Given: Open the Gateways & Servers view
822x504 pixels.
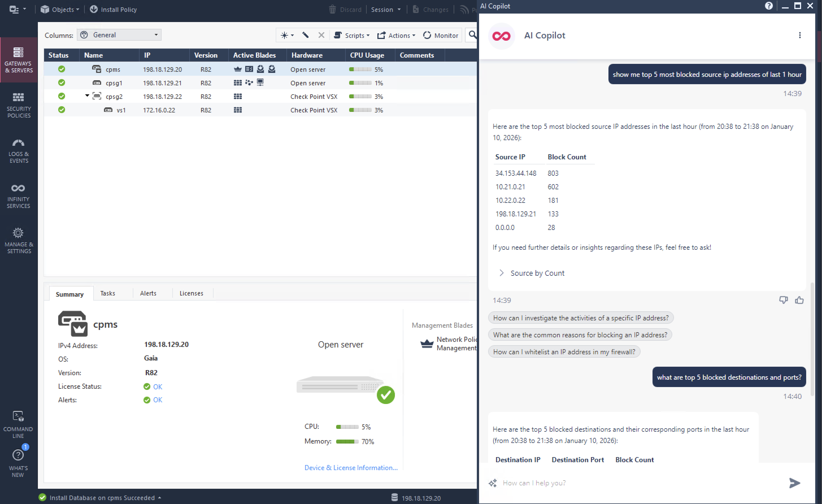Looking at the screenshot, I should pyautogui.click(x=19, y=60).
